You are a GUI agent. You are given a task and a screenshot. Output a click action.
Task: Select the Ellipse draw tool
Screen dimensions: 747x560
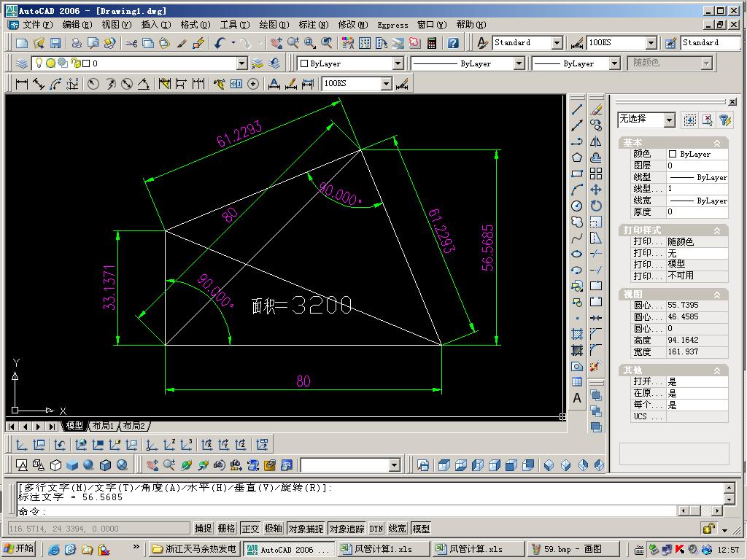[x=577, y=254]
